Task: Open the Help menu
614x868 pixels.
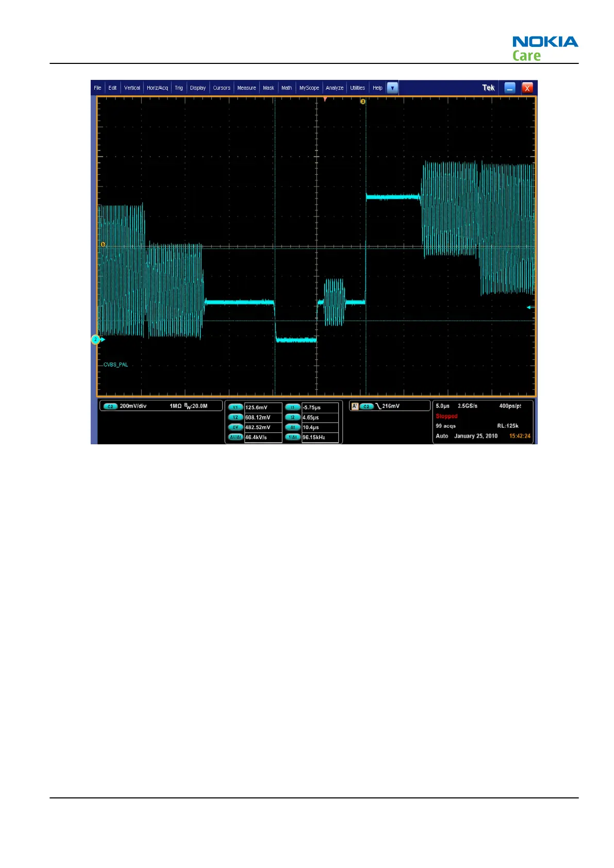Action: [377, 88]
